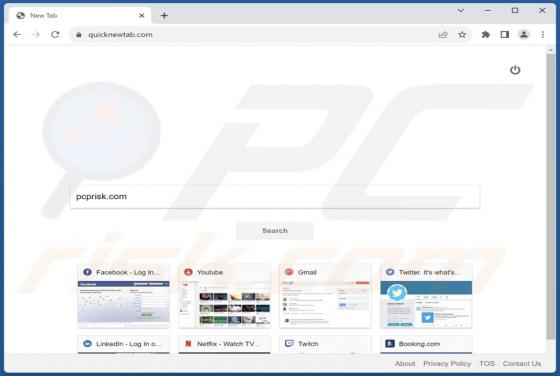The image size is (560, 376).
Task: Minimize the Chrome window
Action: pyautogui.click(x=488, y=11)
